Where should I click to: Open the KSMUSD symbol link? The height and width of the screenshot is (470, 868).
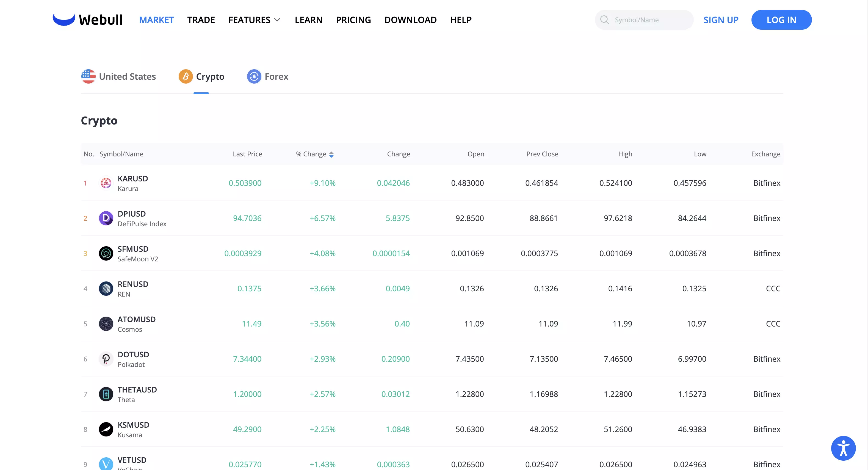(x=133, y=425)
